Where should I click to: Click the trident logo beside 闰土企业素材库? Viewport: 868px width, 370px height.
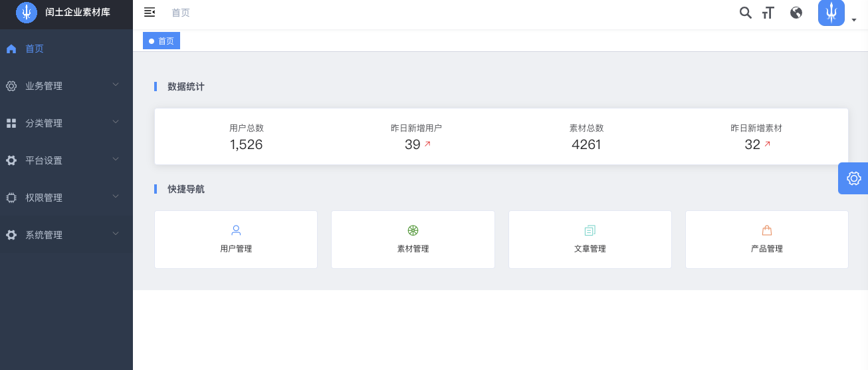pyautogui.click(x=27, y=13)
